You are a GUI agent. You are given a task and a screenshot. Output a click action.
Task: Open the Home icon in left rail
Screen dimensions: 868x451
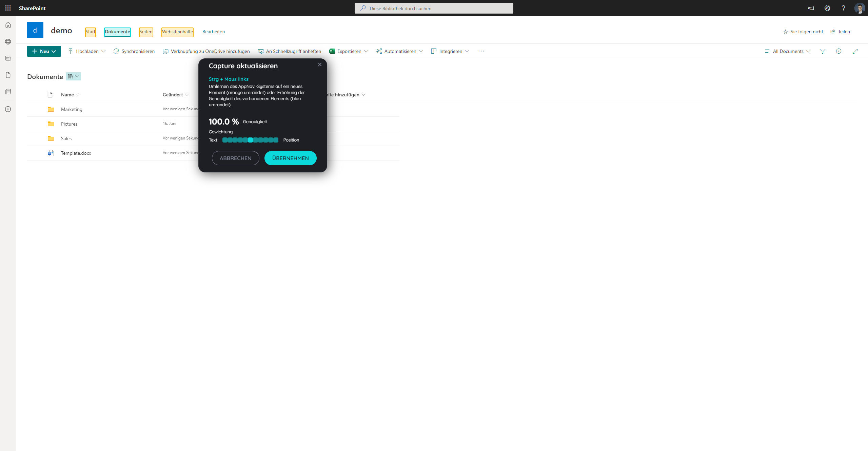coord(8,25)
